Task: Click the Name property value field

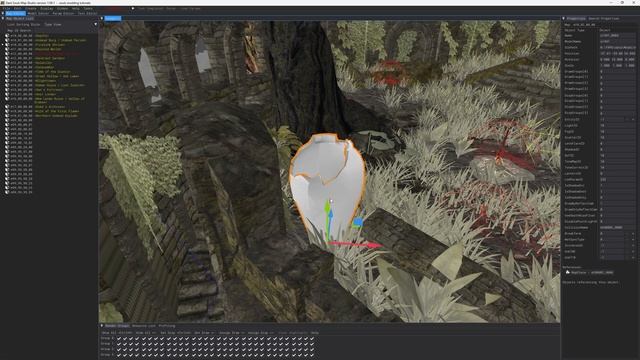Action: click(x=618, y=36)
